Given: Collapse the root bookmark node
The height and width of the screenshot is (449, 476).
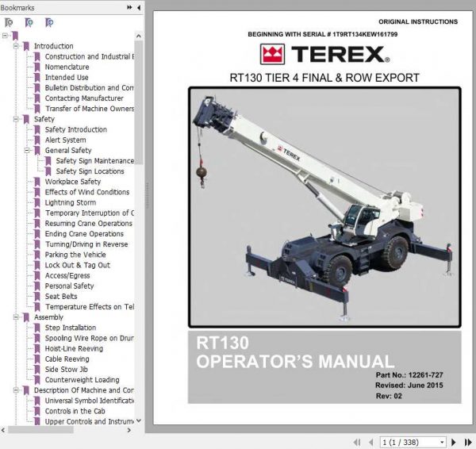Looking at the screenshot, I should (x=5, y=36).
